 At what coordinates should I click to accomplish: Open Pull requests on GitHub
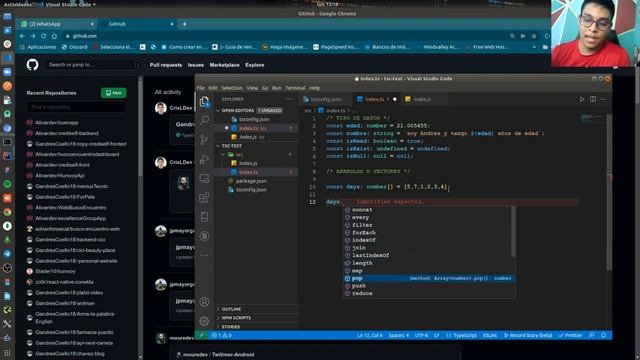click(166, 65)
